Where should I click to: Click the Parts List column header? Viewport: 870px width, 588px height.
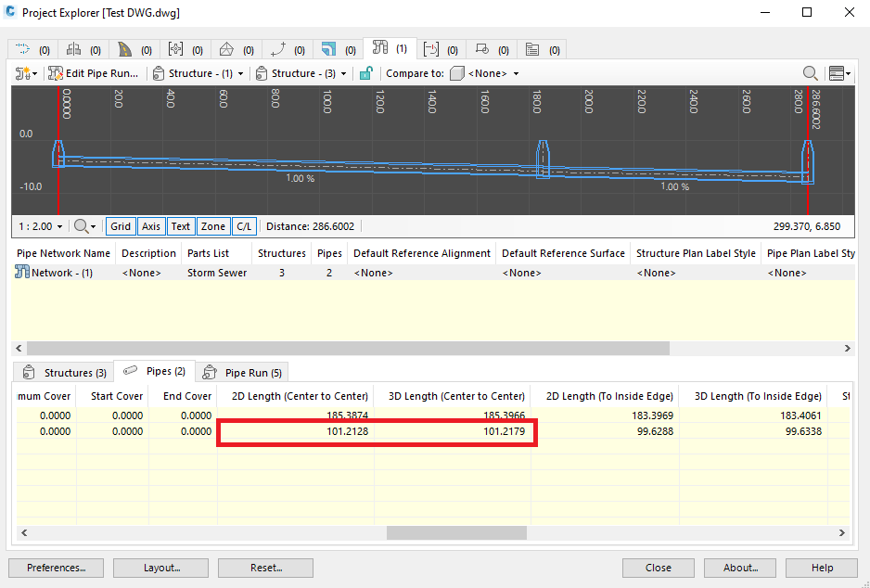click(x=216, y=253)
